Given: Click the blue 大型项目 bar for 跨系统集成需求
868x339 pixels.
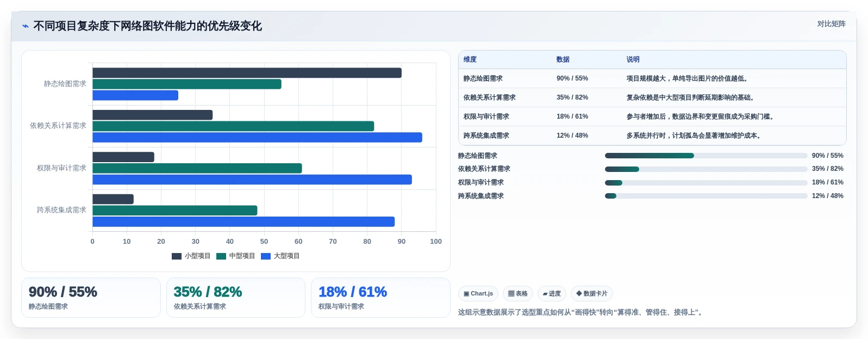Looking at the screenshot, I should pos(243,222).
